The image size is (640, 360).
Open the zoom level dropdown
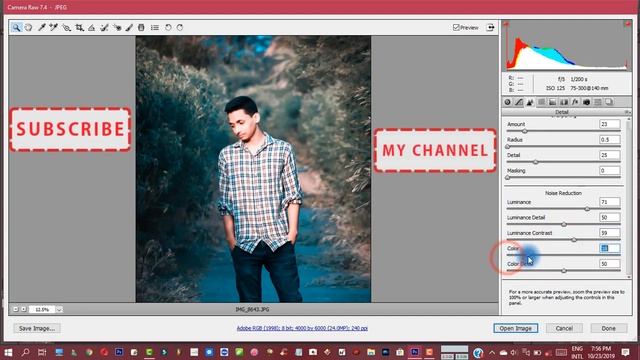[x=59, y=309]
